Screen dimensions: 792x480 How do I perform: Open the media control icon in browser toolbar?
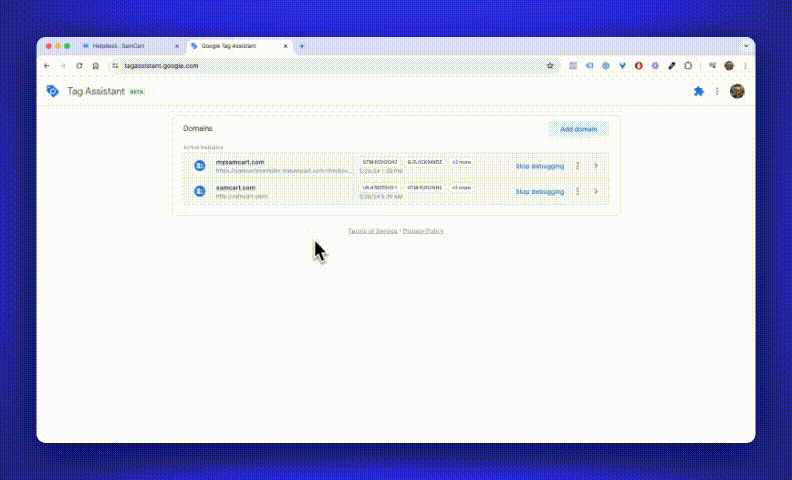712,66
